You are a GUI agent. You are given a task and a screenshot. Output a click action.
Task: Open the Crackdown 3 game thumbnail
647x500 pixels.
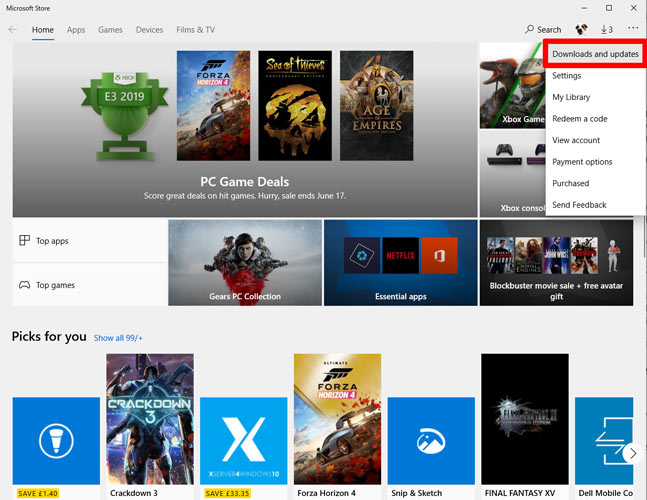click(x=150, y=419)
